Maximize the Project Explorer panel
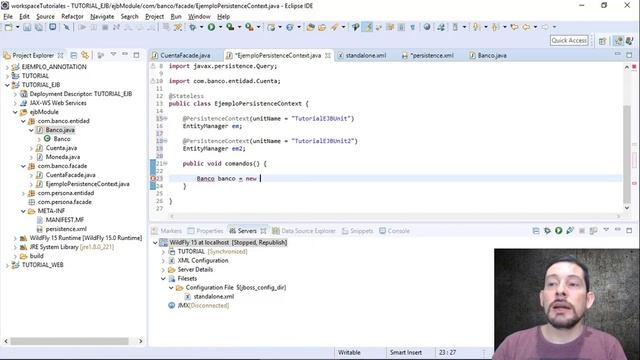This screenshot has width=640, height=360. pyautogui.click(x=136, y=55)
